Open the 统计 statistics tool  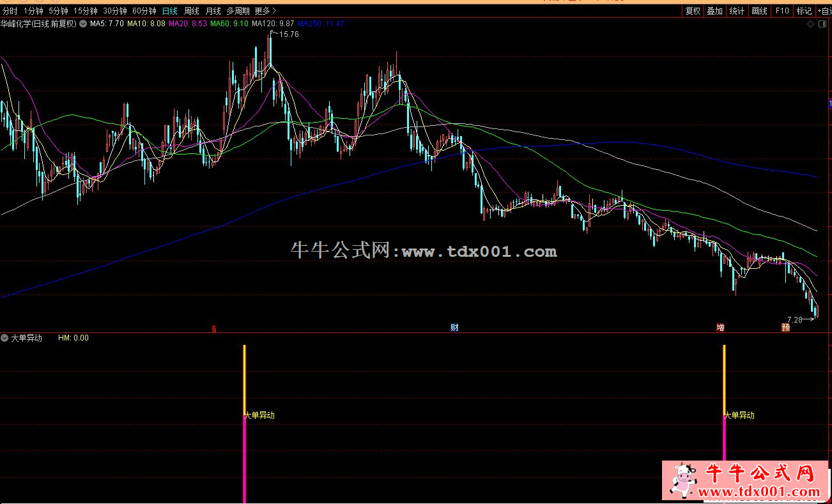(737, 11)
